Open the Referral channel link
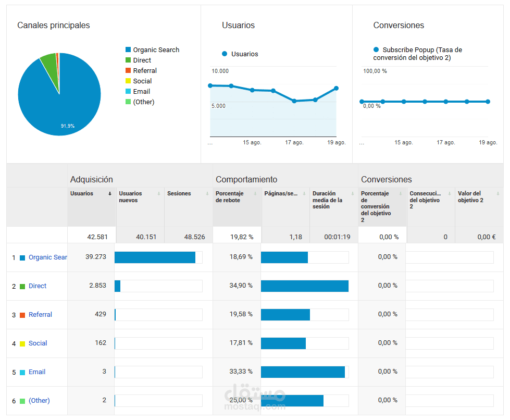The width and height of the screenshot is (510, 420). click(x=40, y=315)
